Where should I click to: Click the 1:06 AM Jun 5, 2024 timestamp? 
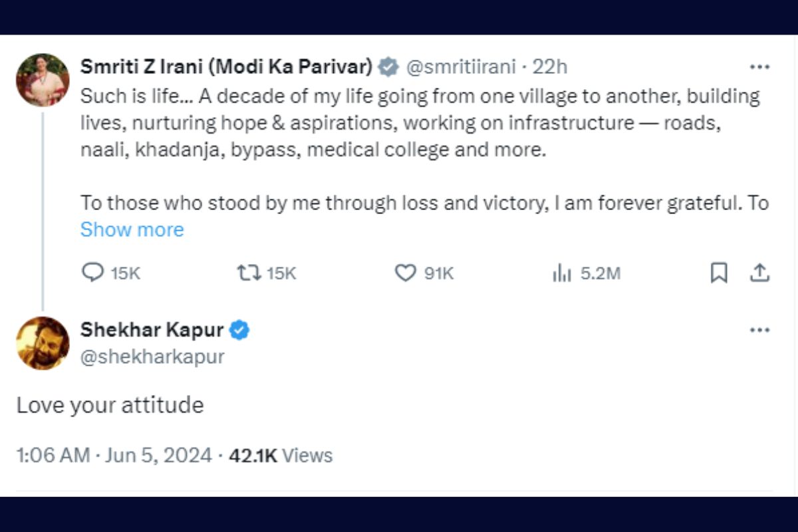[114, 456]
